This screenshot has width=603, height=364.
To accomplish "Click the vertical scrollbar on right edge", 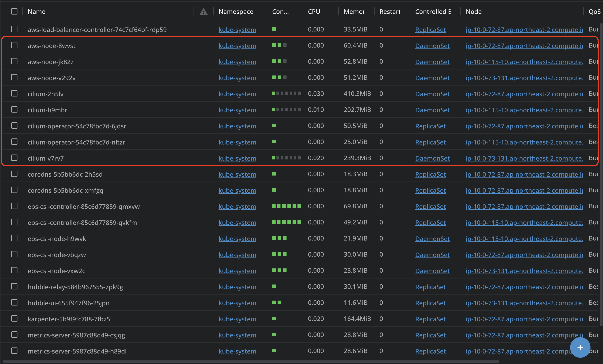I will click(x=601, y=175).
